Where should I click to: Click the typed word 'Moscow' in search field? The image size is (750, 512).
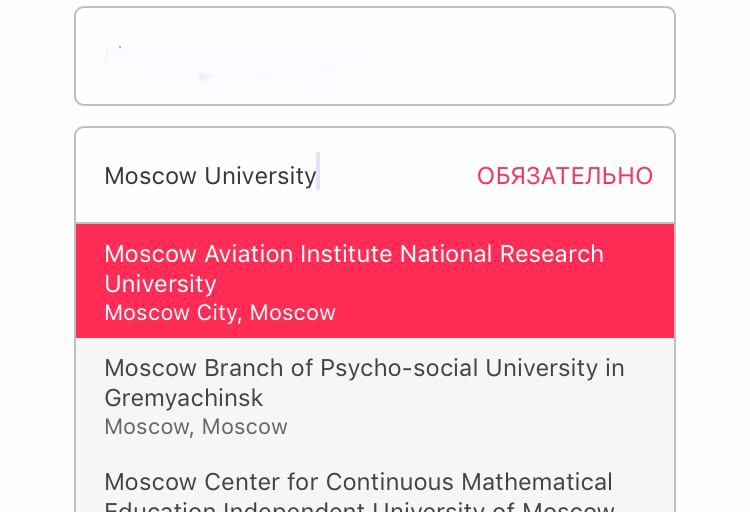pos(150,176)
